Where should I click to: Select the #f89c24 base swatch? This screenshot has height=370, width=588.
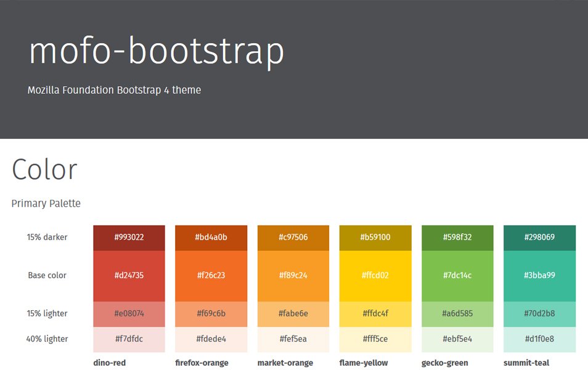point(293,276)
